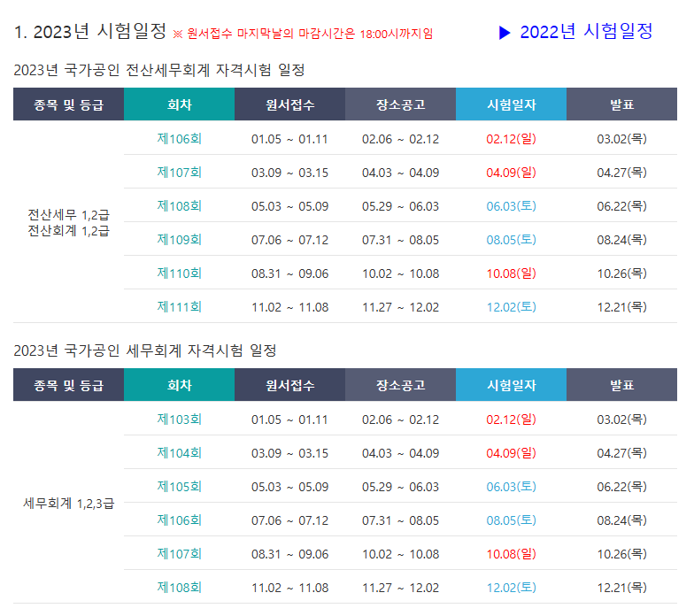
Task: Click 제106회 in the 전산세무회계 table
Action: (x=179, y=139)
